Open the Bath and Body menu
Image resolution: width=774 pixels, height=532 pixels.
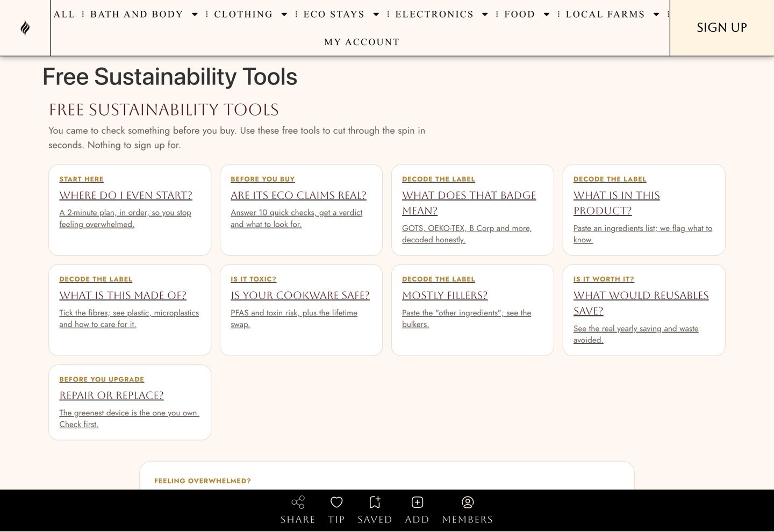[x=137, y=14]
